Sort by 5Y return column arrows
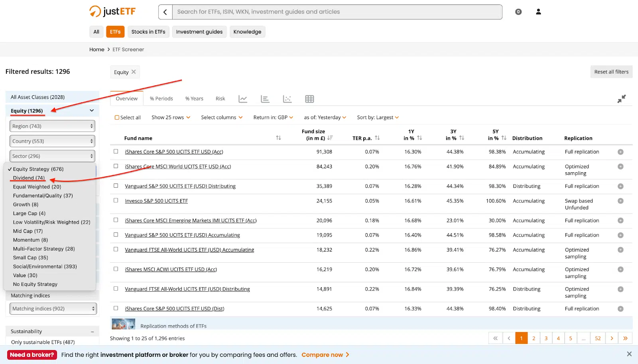Image resolution: width=638 pixels, height=364 pixels. coord(504,138)
